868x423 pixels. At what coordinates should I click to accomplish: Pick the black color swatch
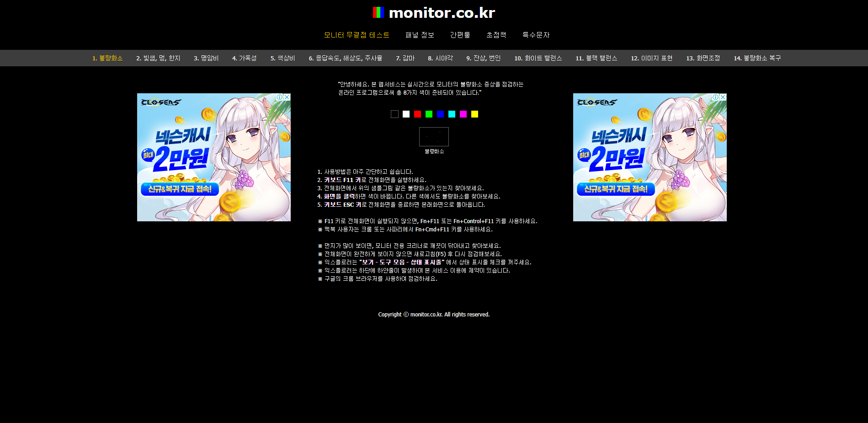(394, 114)
